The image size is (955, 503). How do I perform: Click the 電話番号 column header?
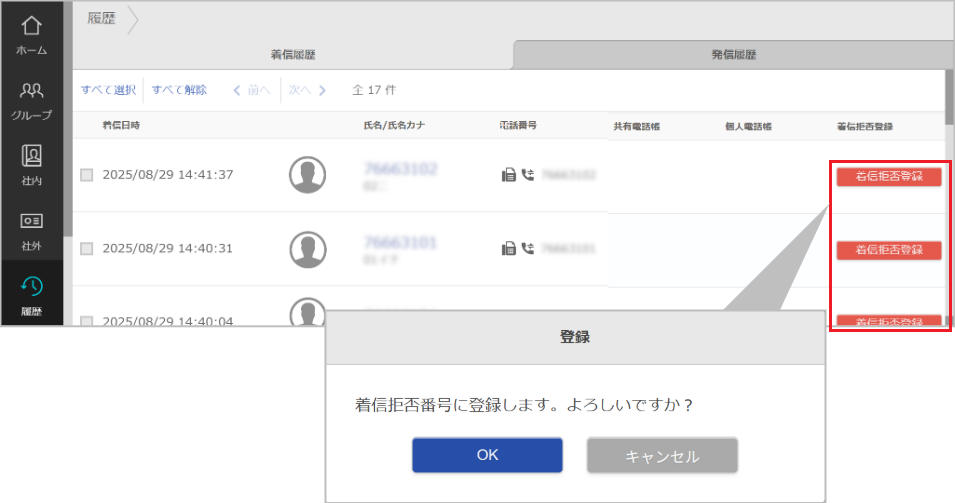[x=518, y=125]
